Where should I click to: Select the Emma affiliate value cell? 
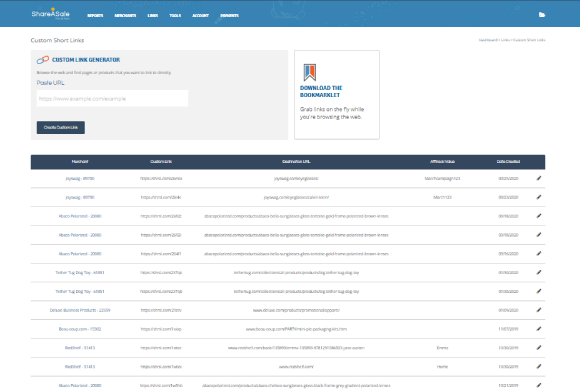tap(442, 348)
